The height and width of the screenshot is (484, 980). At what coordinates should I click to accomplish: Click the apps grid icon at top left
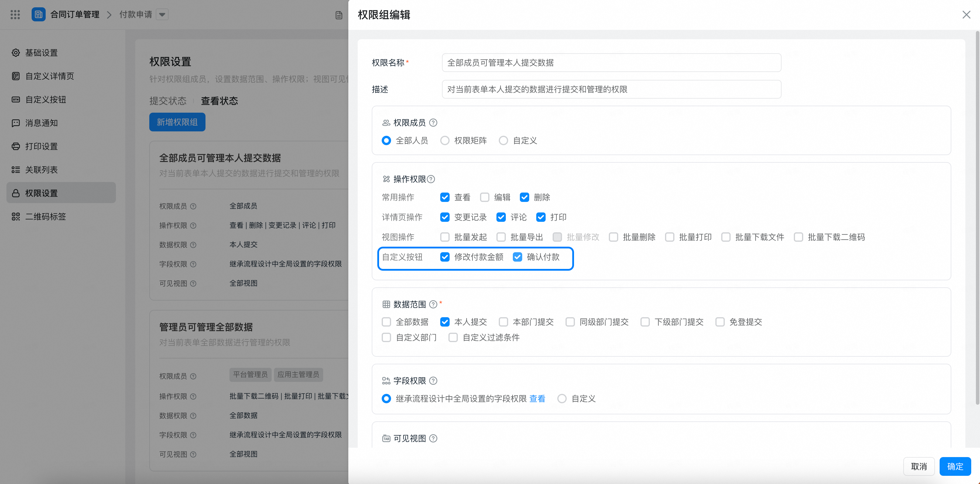[x=15, y=14]
